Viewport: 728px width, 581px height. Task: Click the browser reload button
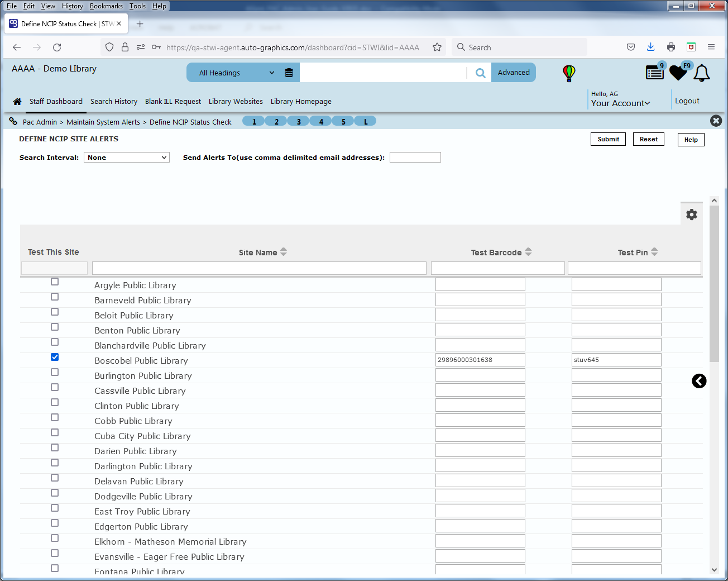pyautogui.click(x=57, y=47)
